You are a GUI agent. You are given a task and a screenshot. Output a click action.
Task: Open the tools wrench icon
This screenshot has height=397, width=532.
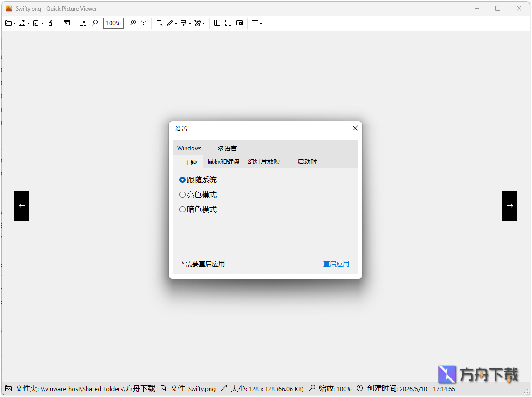(198, 23)
